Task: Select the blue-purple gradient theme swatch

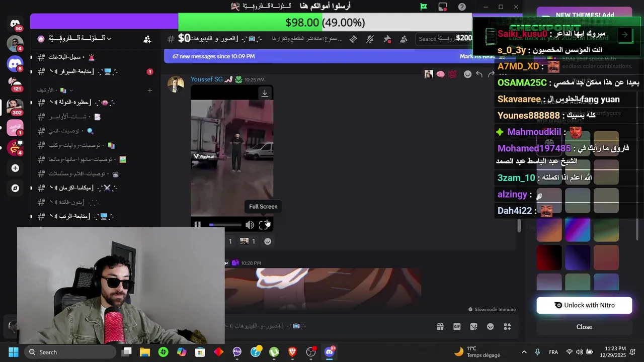Action: pos(577,229)
